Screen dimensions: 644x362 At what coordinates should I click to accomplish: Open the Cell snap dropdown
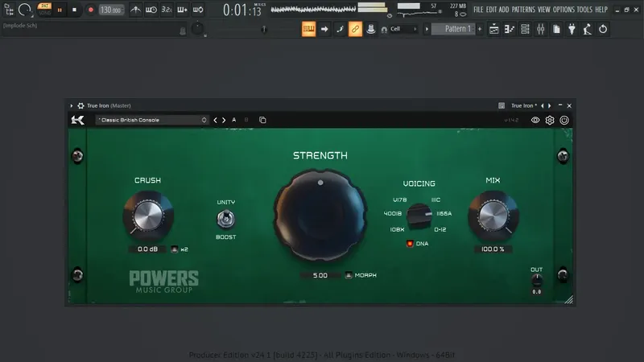(x=403, y=29)
